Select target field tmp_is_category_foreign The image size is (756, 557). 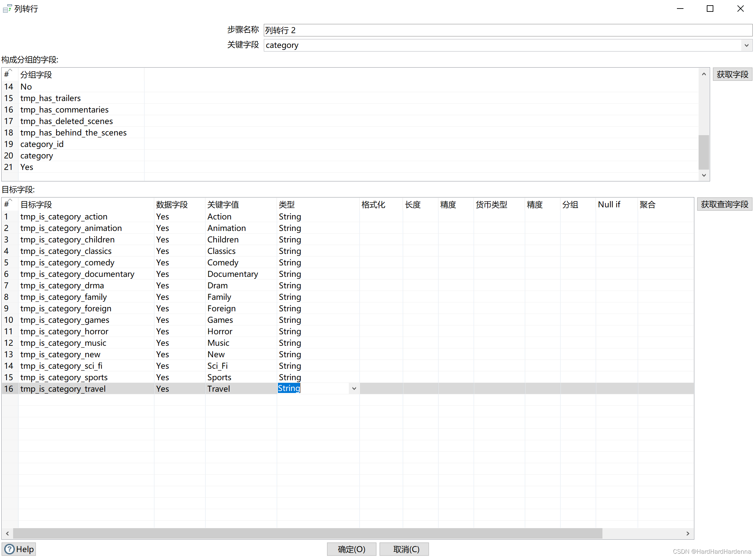point(66,308)
